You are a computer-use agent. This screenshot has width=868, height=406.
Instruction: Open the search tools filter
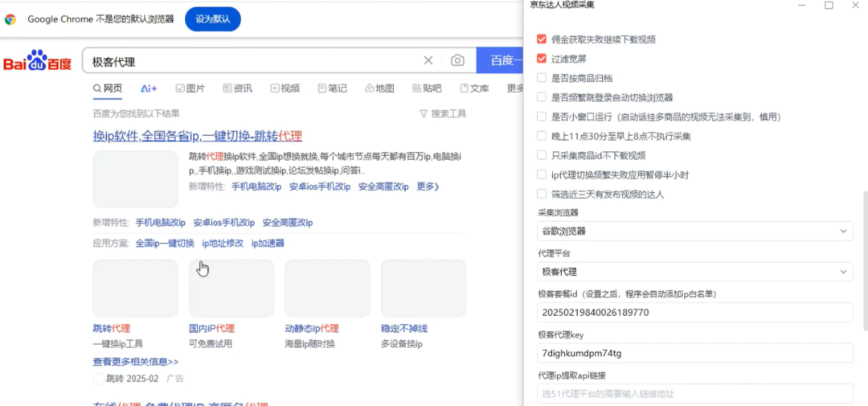click(443, 113)
